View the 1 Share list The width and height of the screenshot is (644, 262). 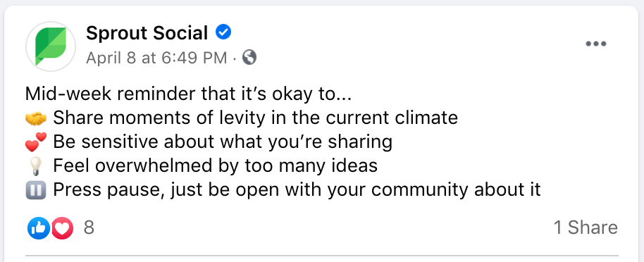click(586, 227)
